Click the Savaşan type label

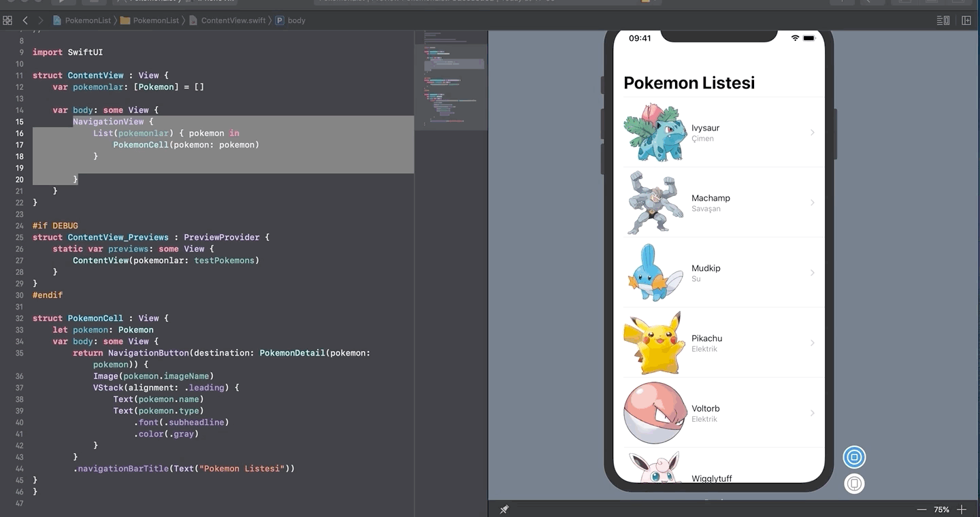pyautogui.click(x=706, y=209)
